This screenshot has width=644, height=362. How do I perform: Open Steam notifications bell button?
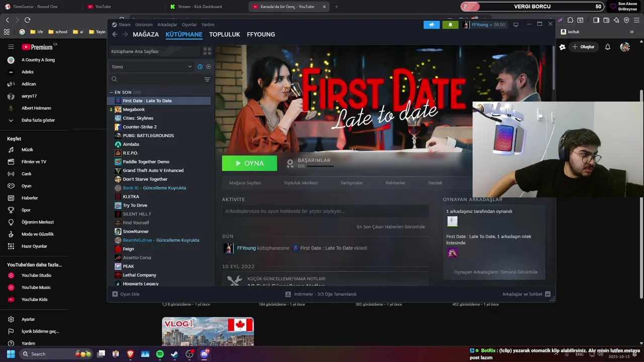point(450,25)
